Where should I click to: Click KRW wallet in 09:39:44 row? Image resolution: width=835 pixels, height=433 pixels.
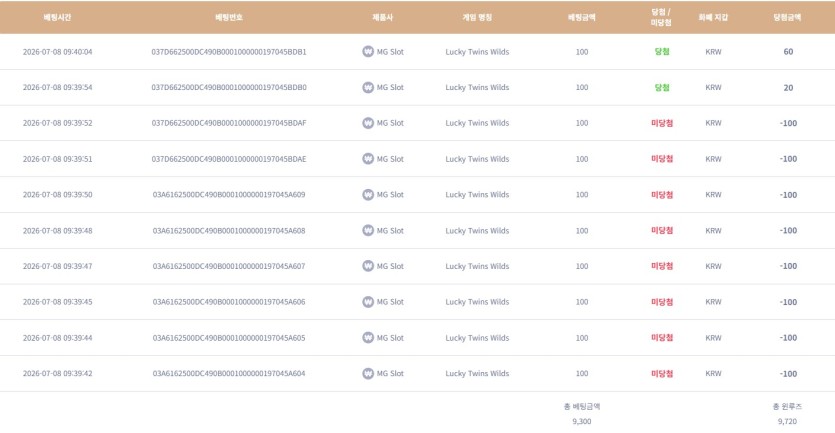pyautogui.click(x=713, y=338)
